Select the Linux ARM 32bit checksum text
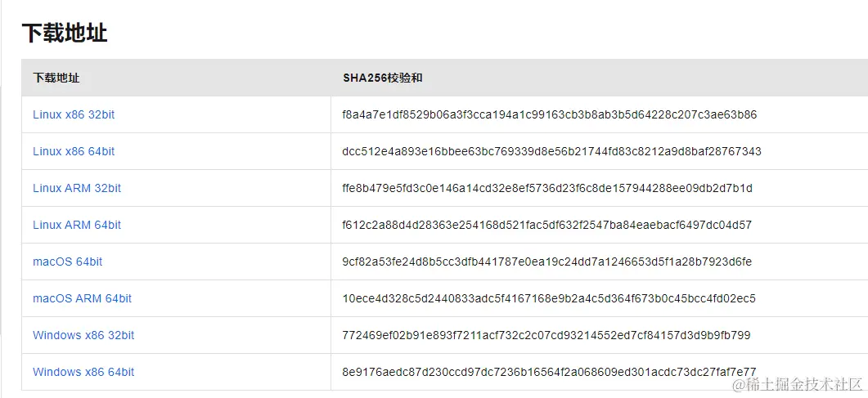The height and width of the screenshot is (398, 868). coord(546,188)
